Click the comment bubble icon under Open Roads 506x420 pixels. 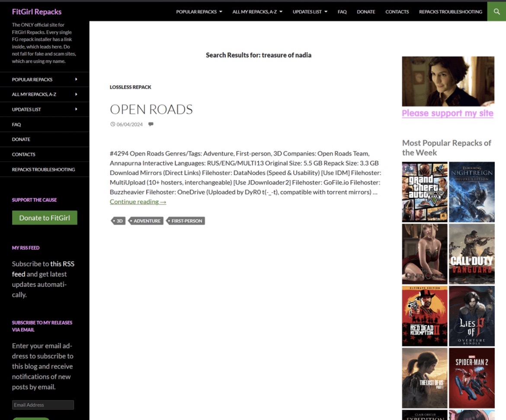pyautogui.click(x=151, y=124)
